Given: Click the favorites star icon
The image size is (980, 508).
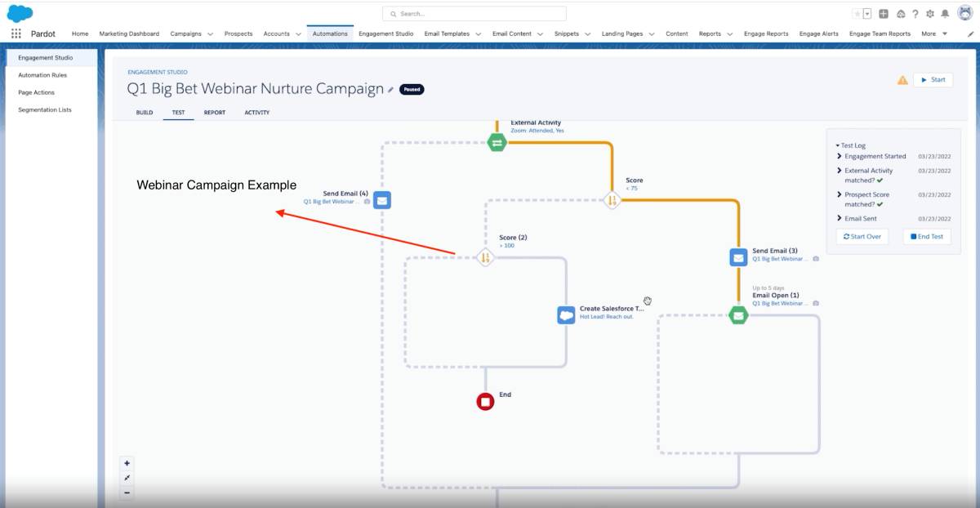Looking at the screenshot, I should tap(856, 14).
